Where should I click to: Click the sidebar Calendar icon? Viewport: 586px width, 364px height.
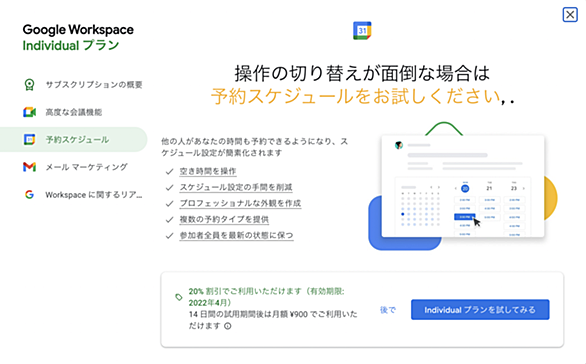[x=29, y=139]
